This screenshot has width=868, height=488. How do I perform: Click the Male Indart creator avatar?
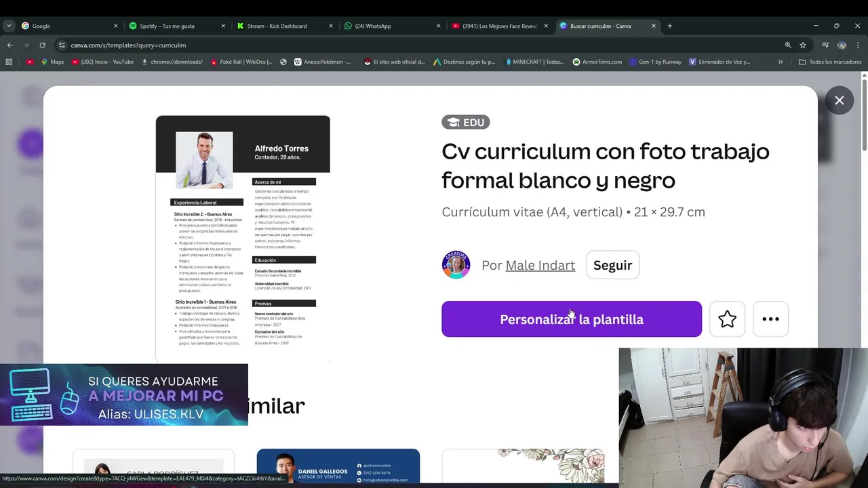point(456,265)
